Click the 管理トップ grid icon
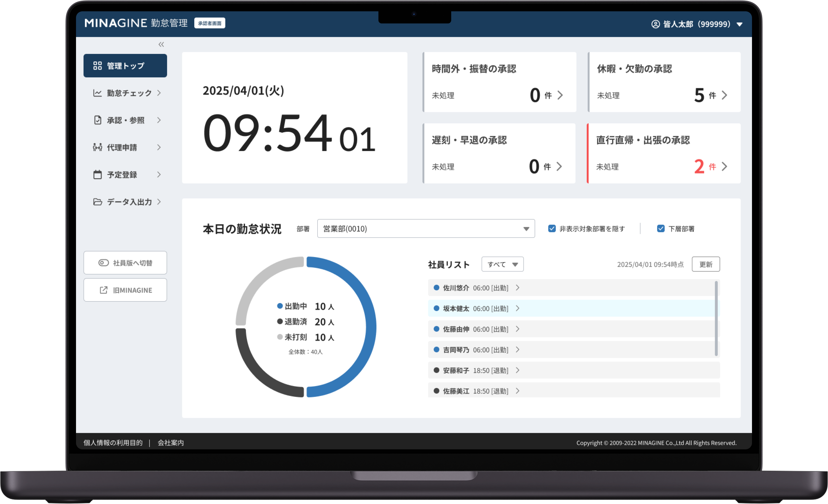The image size is (828, 504). 98,65
